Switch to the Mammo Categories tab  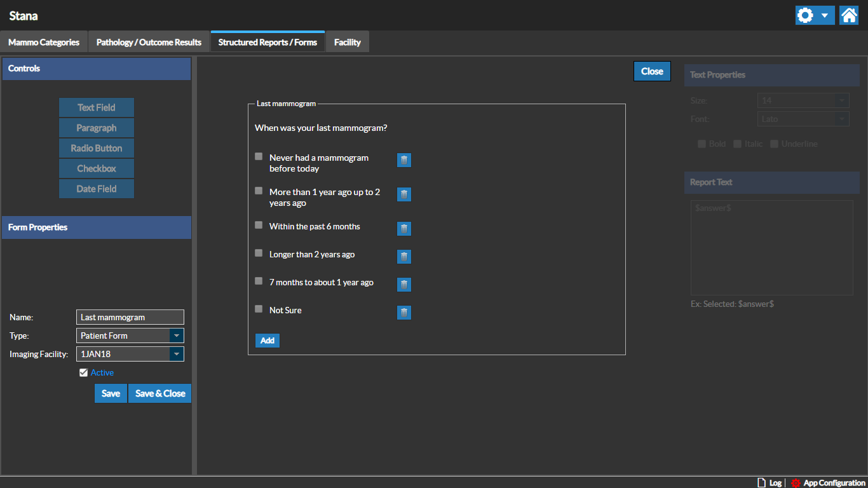point(44,43)
